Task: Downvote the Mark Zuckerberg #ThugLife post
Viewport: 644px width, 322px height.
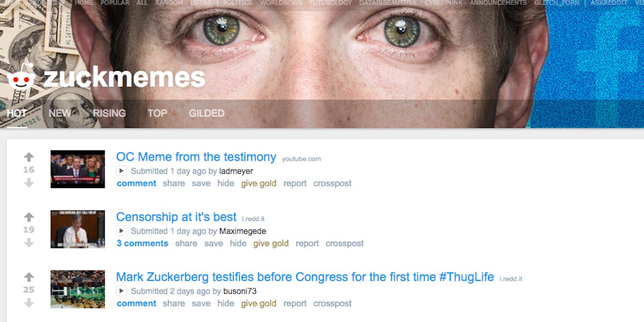Action: (x=29, y=303)
